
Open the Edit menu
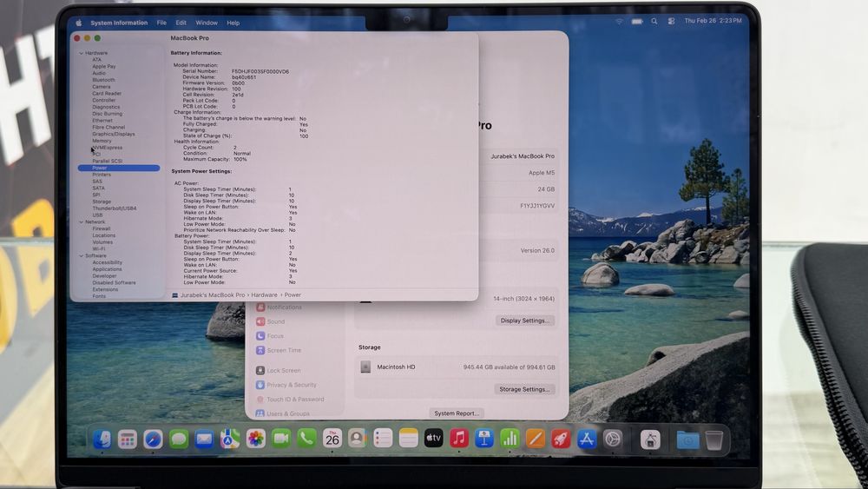tap(181, 23)
